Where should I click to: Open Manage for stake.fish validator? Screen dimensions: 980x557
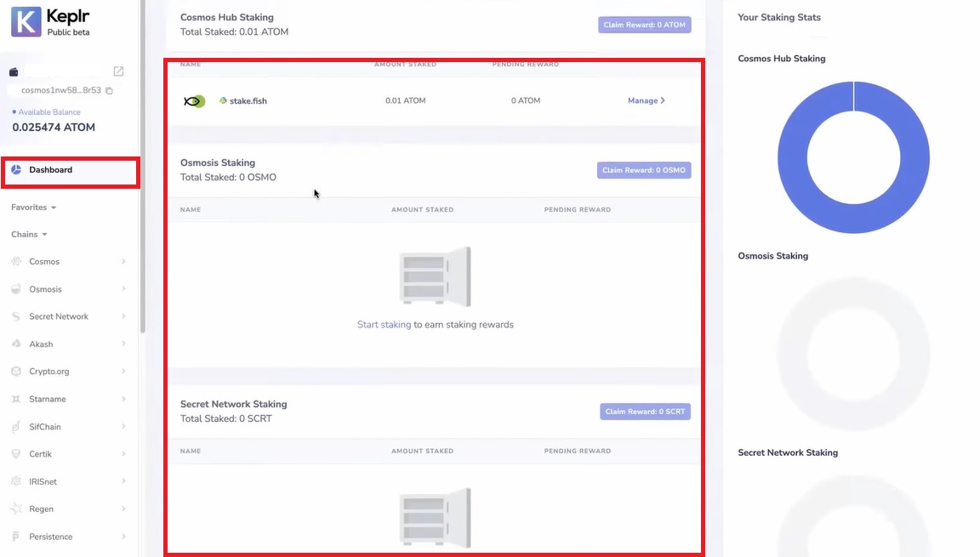pyautogui.click(x=647, y=100)
